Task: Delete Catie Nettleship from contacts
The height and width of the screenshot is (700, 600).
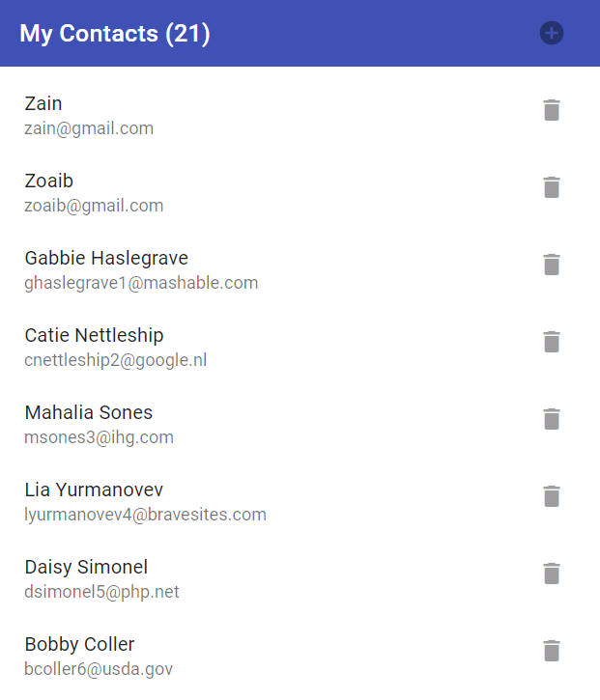Action: click(552, 342)
